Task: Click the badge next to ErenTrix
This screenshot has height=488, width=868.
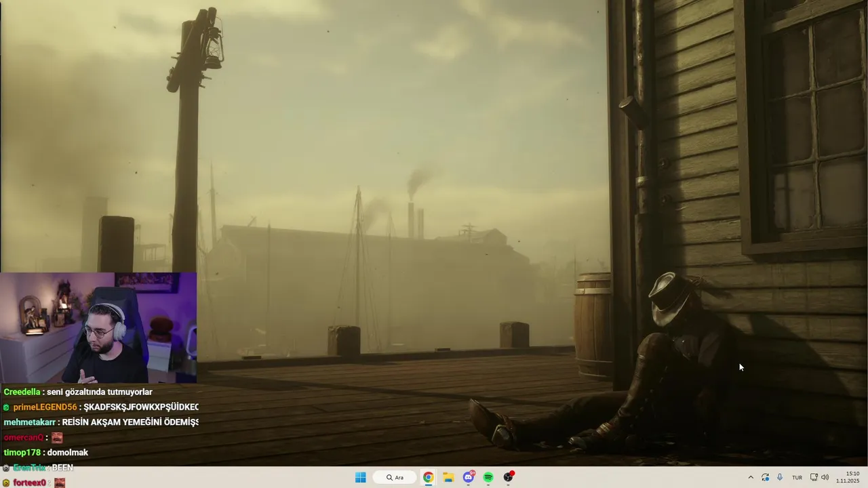Action: coord(6,468)
